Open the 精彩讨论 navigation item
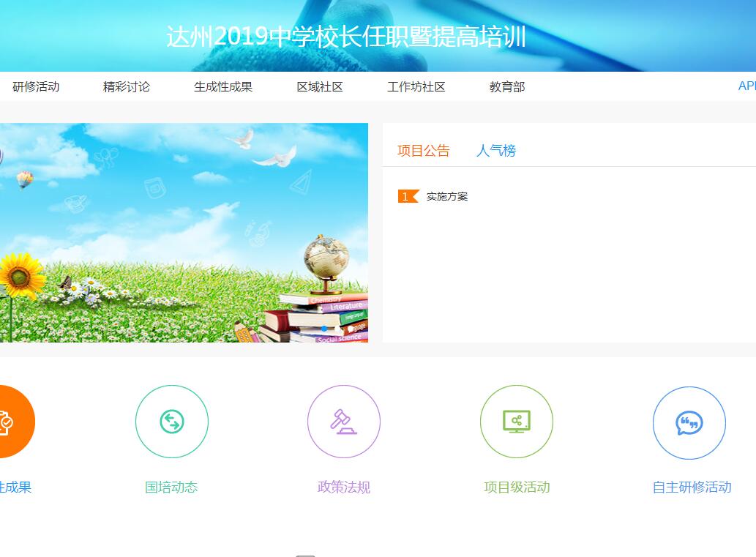 tap(127, 87)
